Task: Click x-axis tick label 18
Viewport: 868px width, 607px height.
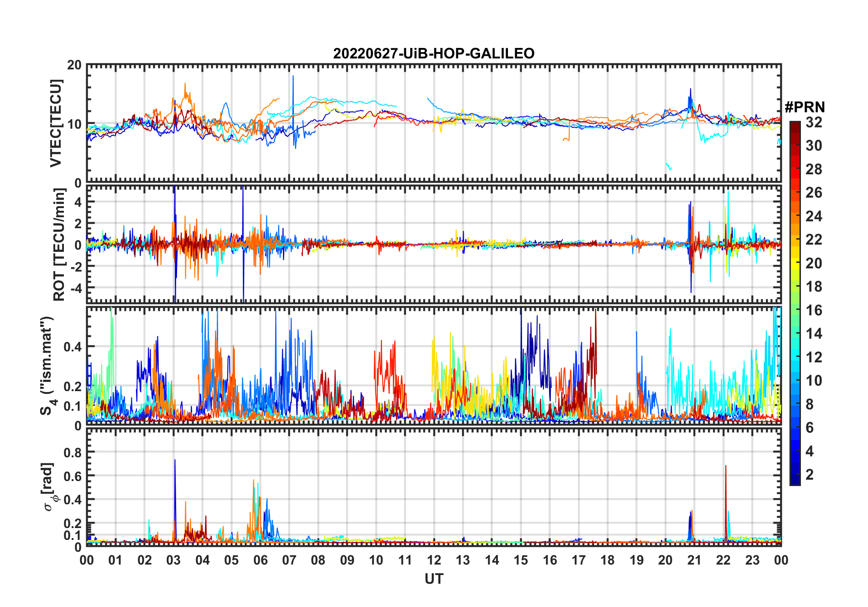Action: click(x=607, y=560)
